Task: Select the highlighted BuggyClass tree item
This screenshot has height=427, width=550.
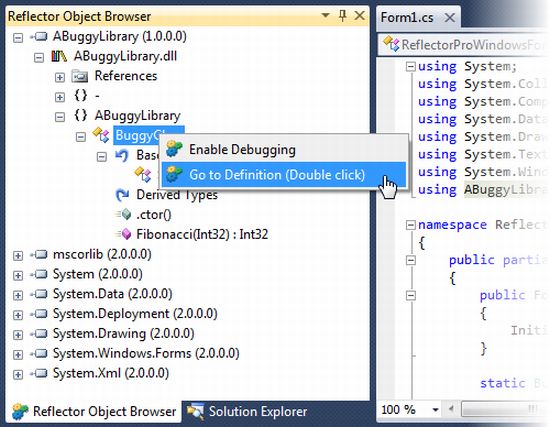Action: tap(149, 135)
